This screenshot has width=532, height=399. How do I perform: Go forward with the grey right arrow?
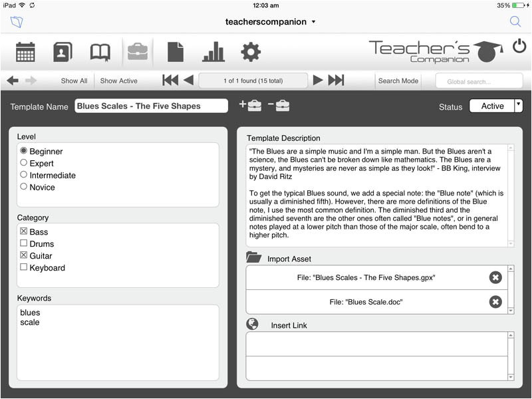(31, 80)
